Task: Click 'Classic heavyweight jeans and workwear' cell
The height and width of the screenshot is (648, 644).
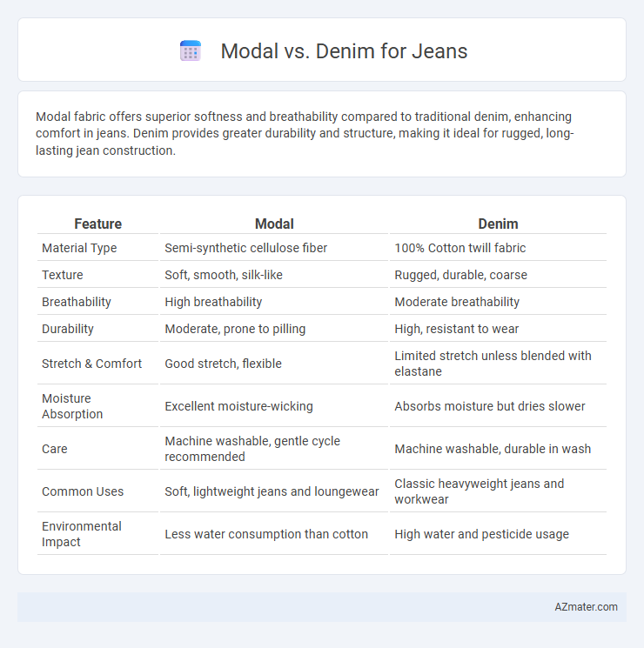Action: click(x=479, y=491)
